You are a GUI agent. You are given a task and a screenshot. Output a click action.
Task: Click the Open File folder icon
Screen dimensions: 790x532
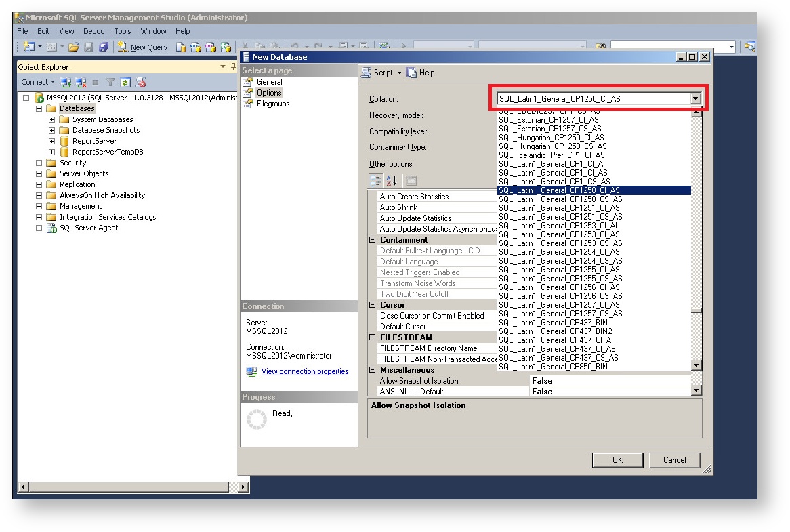74,47
